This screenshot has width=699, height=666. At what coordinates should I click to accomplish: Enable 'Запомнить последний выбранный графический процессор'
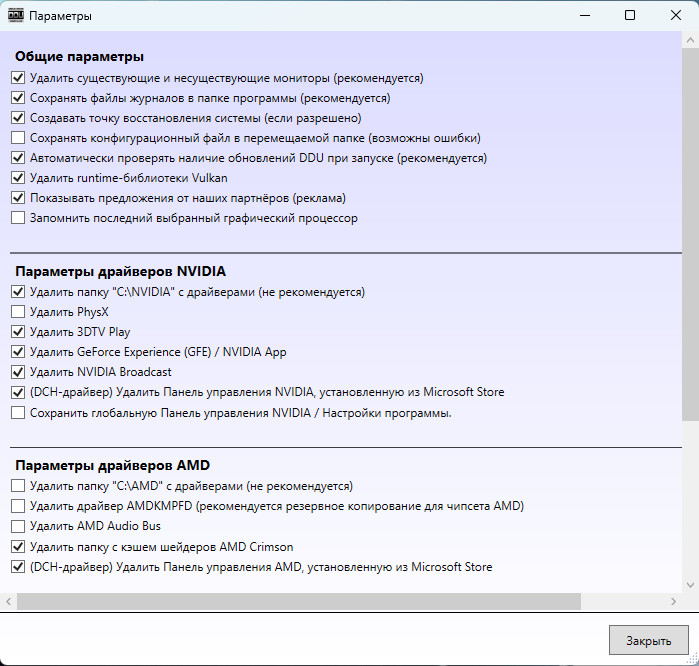coord(18,218)
